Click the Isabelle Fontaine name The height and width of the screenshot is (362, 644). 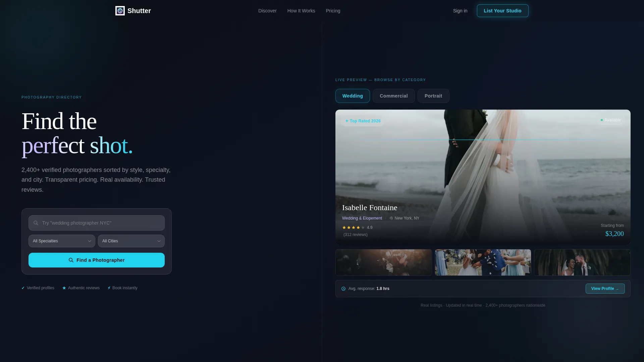click(x=370, y=208)
